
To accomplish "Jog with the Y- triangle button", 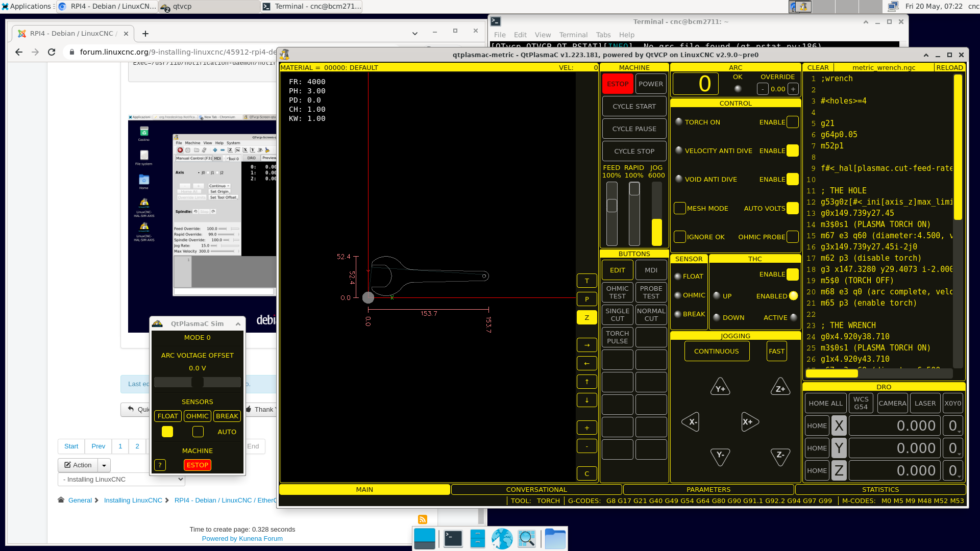I will click(720, 456).
